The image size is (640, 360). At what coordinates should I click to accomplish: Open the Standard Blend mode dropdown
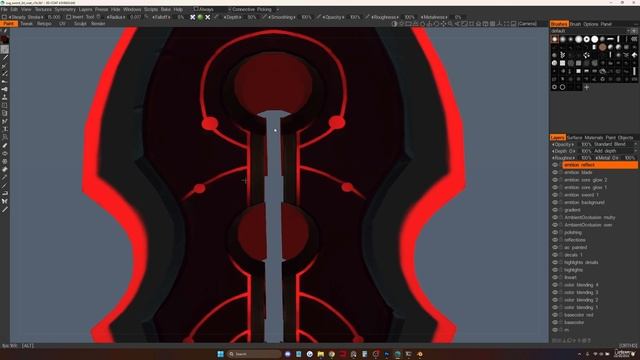tap(615, 144)
